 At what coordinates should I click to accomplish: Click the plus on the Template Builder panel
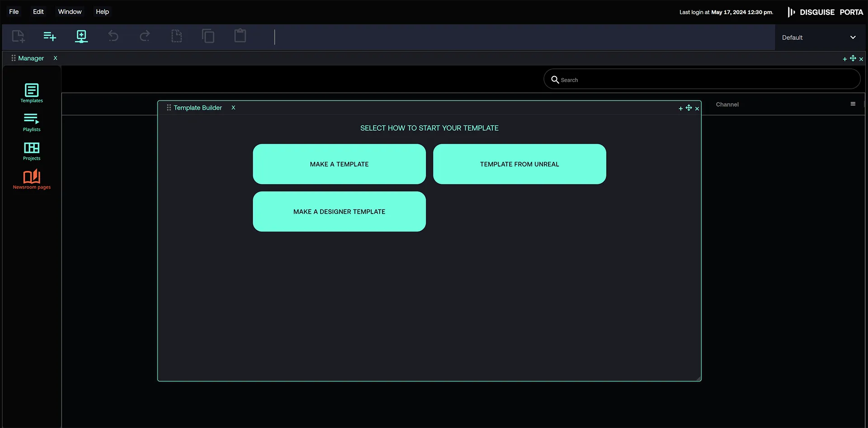point(680,108)
